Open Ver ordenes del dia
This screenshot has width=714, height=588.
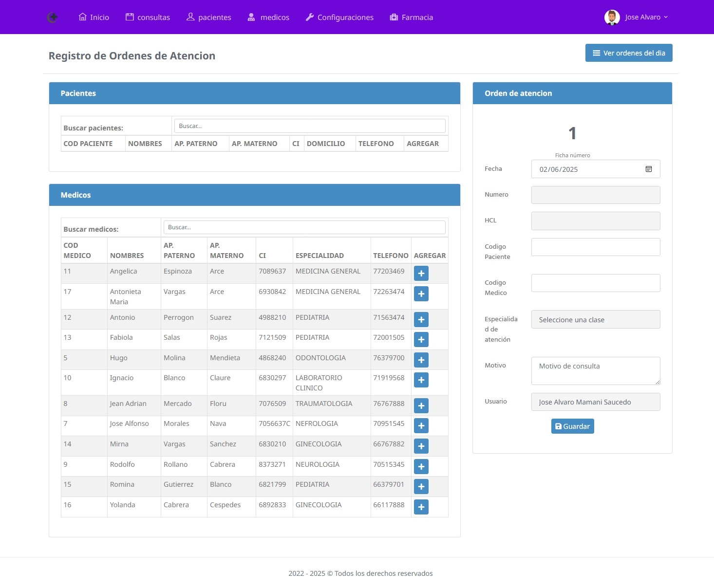coord(628,53)
